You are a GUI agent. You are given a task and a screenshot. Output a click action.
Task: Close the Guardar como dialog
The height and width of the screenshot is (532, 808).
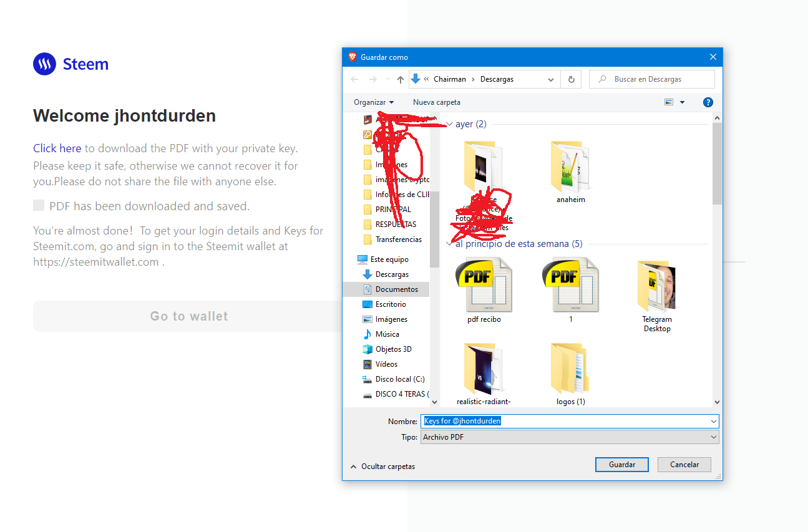tap(713, 57)
